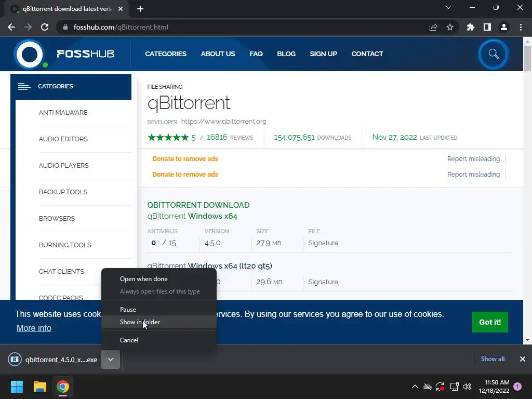Open Signature for 27.9 MB file

pyautogui.click(x=323, y=243)
